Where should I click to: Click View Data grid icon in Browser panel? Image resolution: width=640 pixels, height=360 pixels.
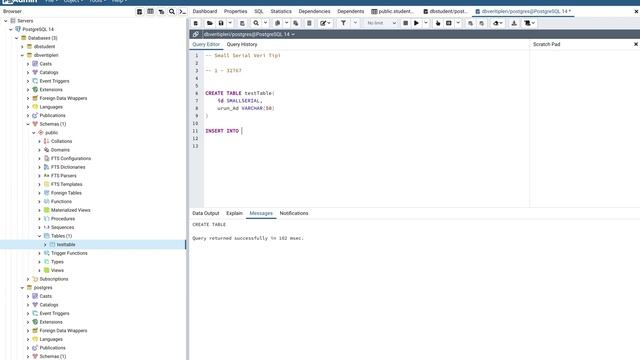[150, 12]
